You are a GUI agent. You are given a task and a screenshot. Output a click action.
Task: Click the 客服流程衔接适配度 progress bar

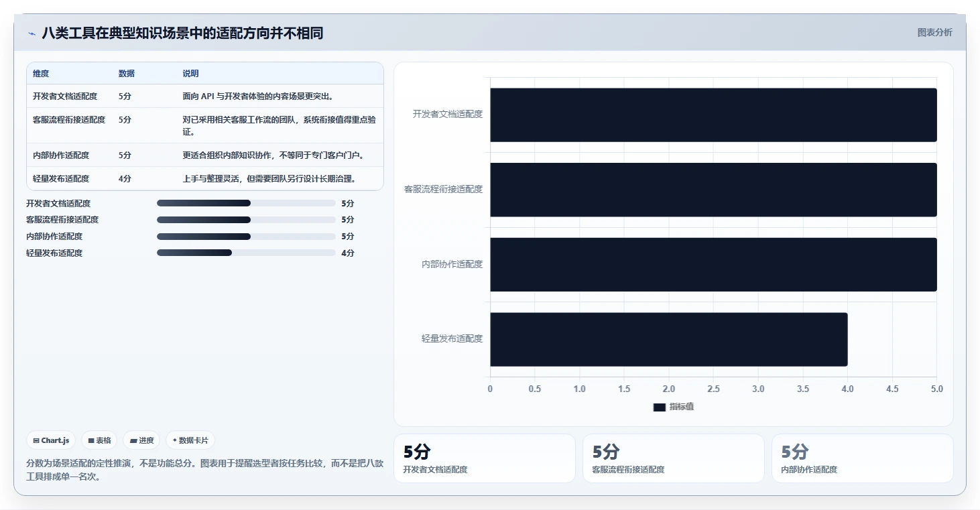[x=246, y=220]
